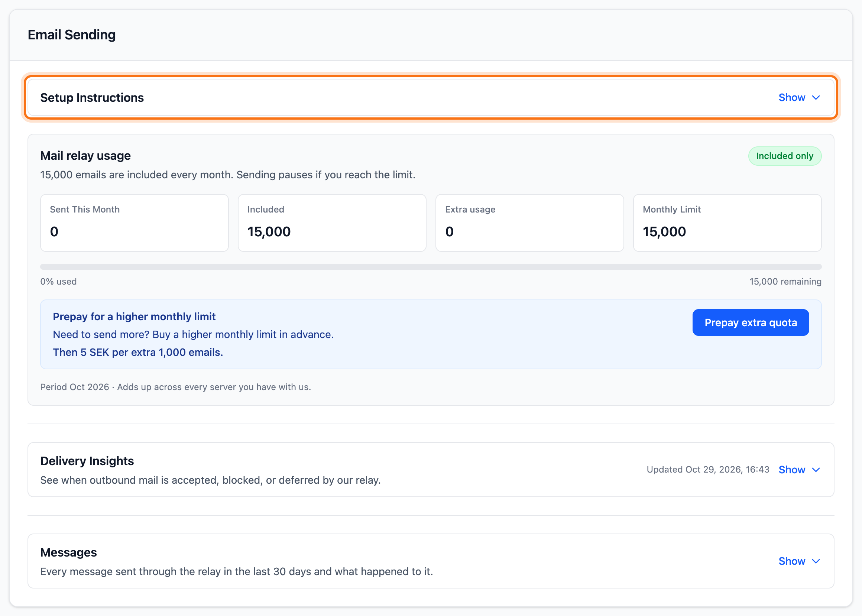Click the Messages heading
Image resolution: width=862 pixels, height=616 pixels.
click(x=69, y=552)
